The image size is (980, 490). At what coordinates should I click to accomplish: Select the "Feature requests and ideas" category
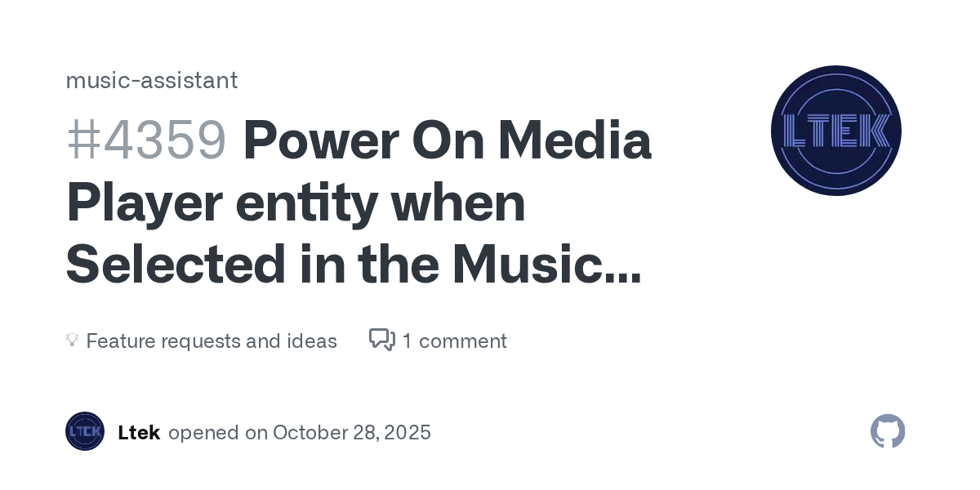[211, 341]
